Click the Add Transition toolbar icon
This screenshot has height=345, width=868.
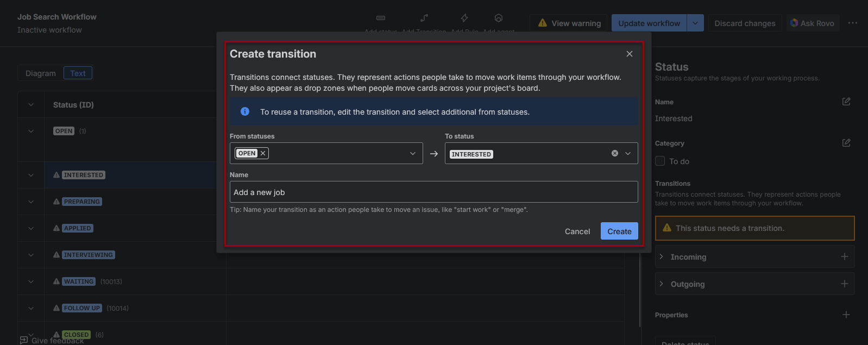424,18
